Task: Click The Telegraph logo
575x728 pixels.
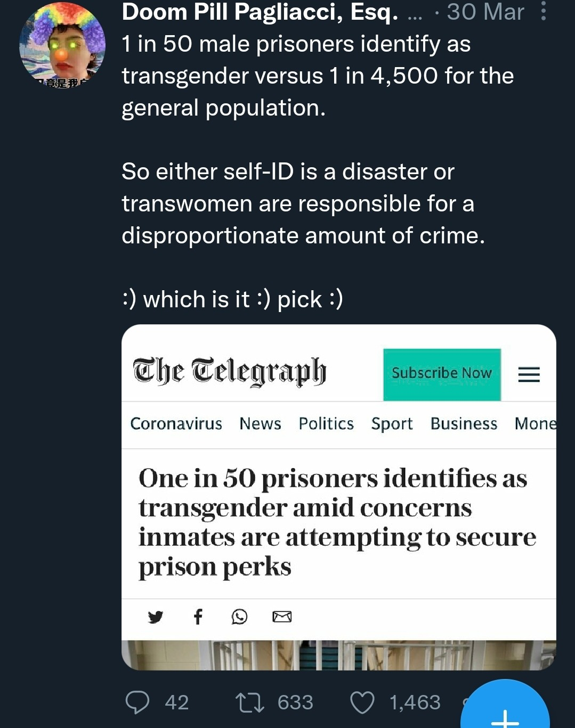Action: point(229,371)
